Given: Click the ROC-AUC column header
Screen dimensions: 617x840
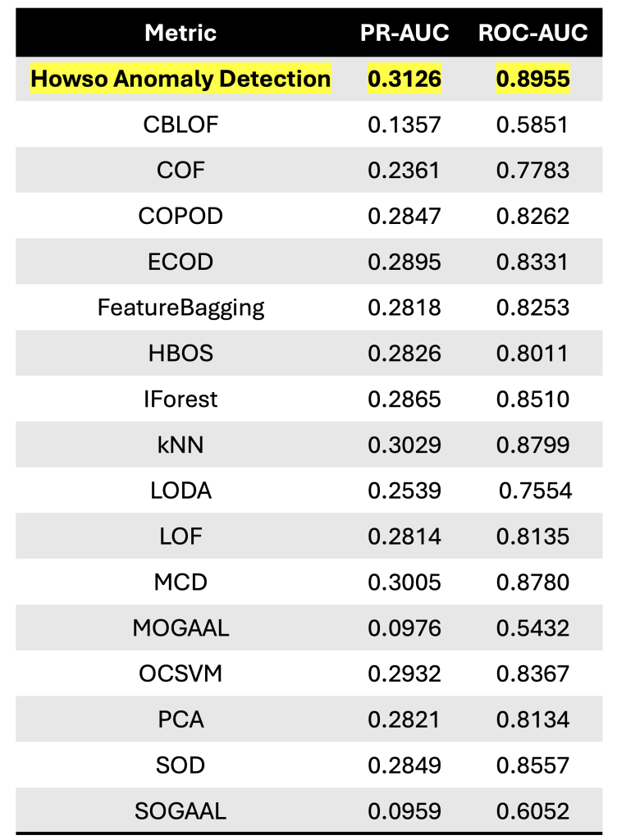Looking at the screenshot, I should tap(533, 33).
